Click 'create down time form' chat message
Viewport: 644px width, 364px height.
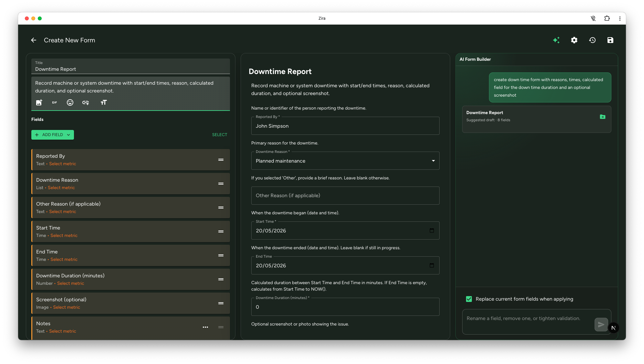pos(550,87)
